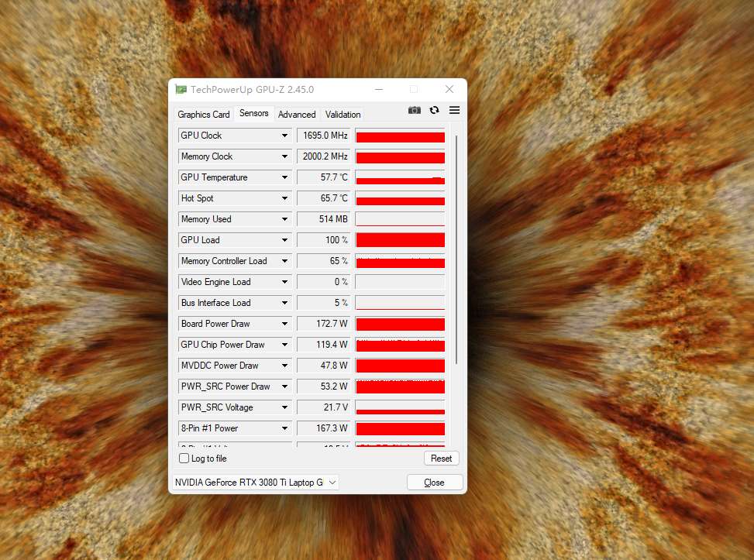Enable the Log to file checkbox
This screenshot has height=560, width=754.
point(184,458)
